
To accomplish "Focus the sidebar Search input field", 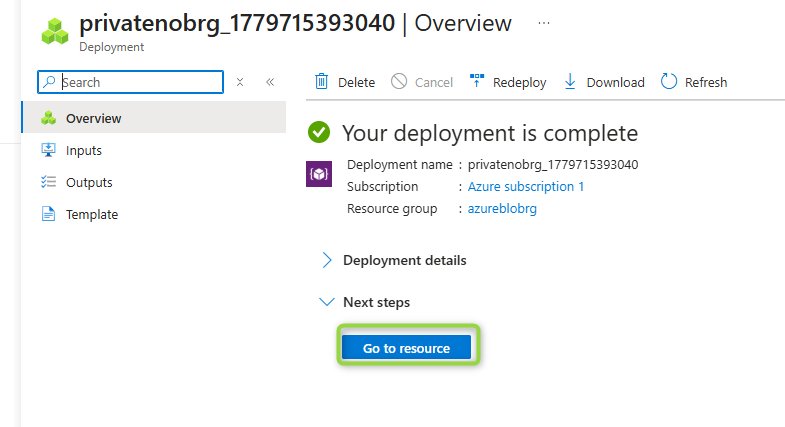I will pyautogui.click(x=130, y=82).
